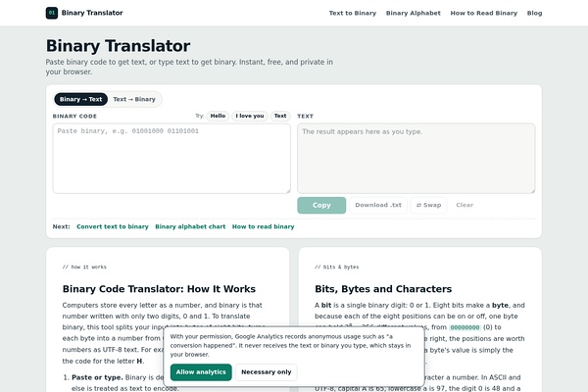Try the I love you example
Viewport: 588px width, 392px height.
pos(250,116)
